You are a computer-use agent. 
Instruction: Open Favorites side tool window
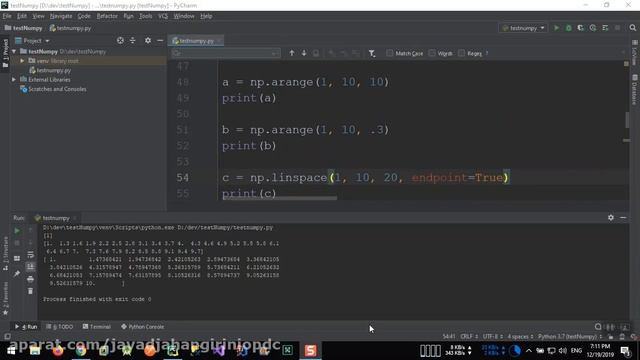tap(5, 298)
